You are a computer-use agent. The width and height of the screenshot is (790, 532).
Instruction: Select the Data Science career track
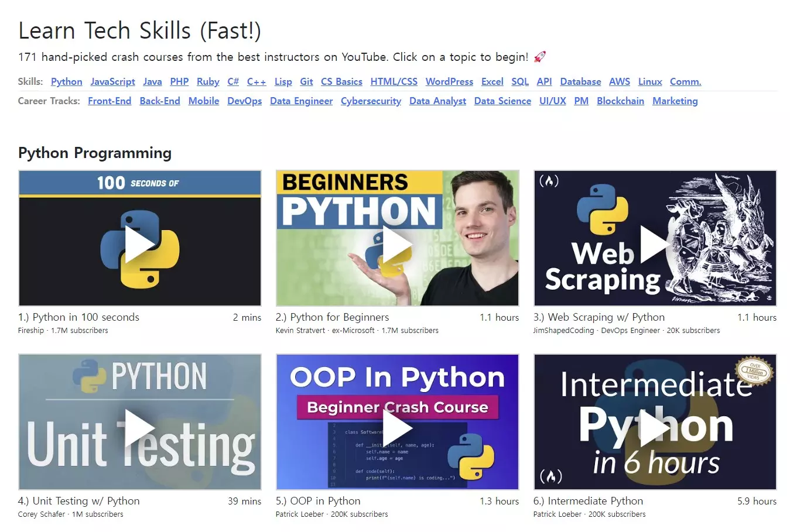(x=502, y=101)
